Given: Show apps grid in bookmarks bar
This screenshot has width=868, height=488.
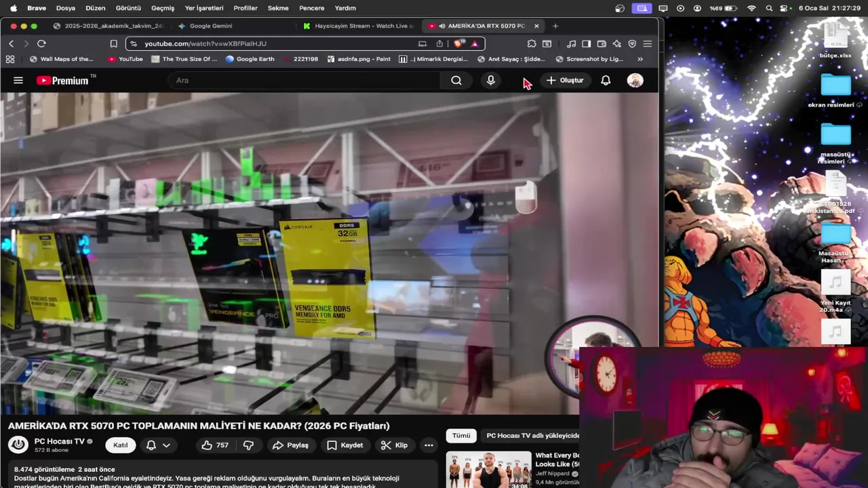Looking at the screenshot, I should 10,59.
